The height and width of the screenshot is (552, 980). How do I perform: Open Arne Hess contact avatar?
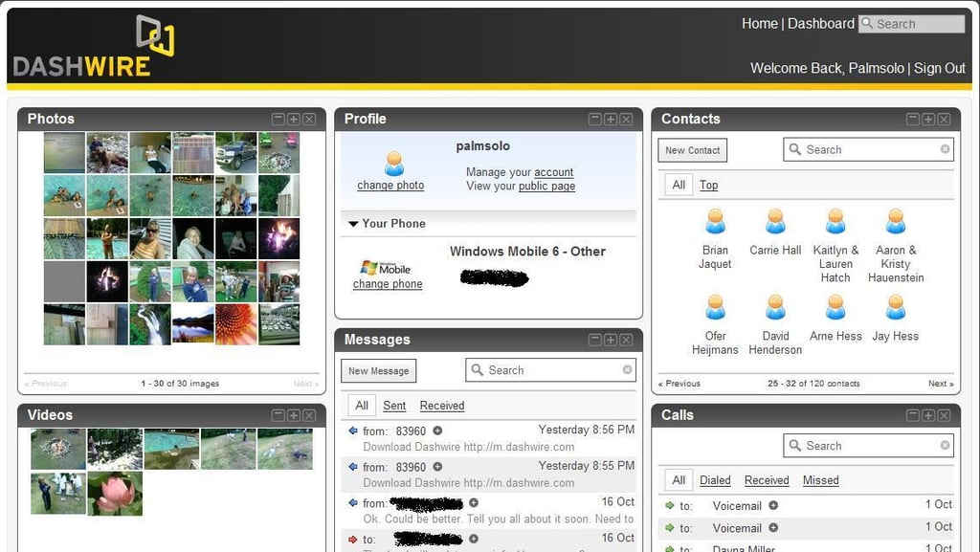point(835,307)
